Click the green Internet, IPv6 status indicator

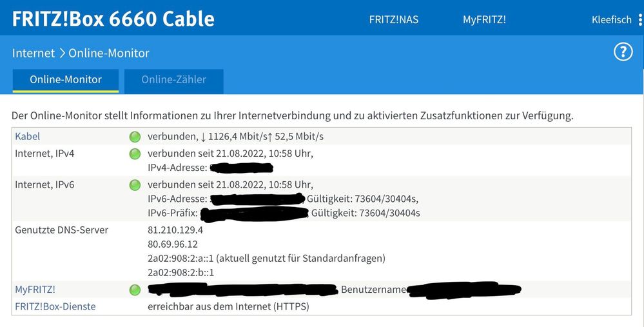click(x=135, y=185)
